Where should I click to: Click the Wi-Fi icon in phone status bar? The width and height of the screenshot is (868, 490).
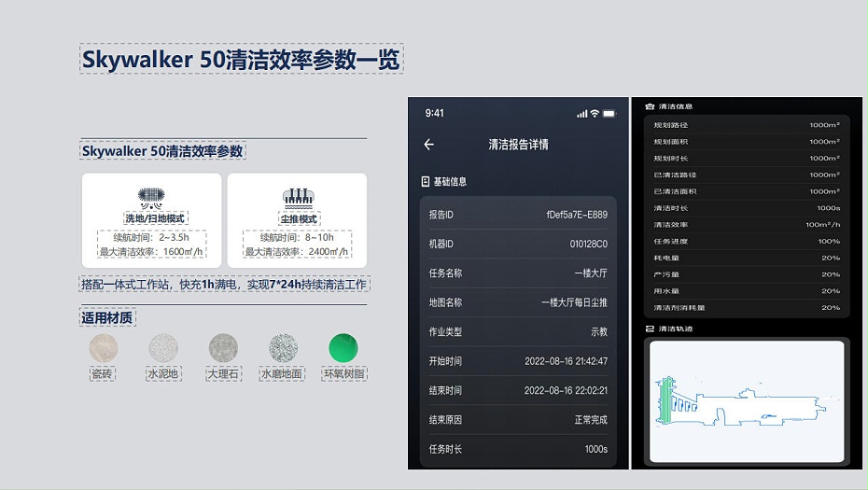pyautogui.click(x=595, y=113)
